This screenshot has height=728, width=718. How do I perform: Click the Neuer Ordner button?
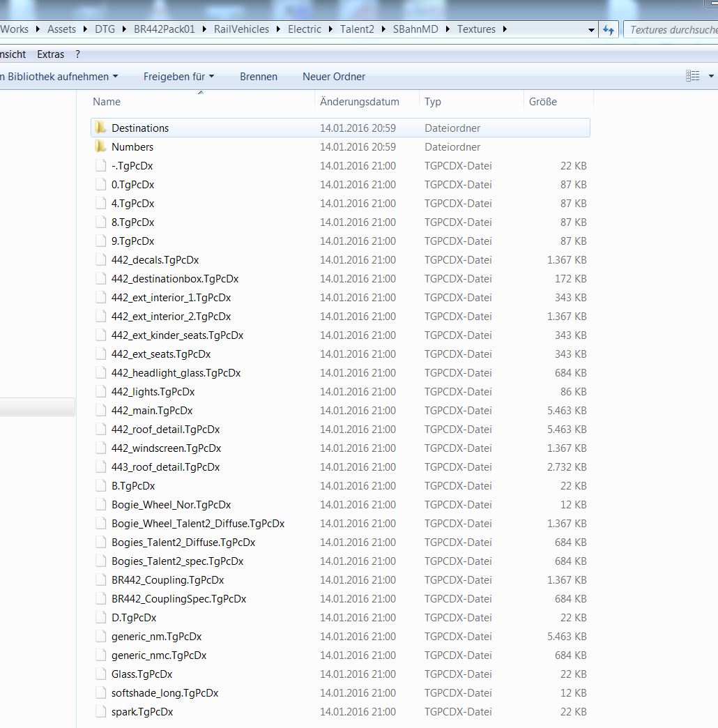pos(334,76)
